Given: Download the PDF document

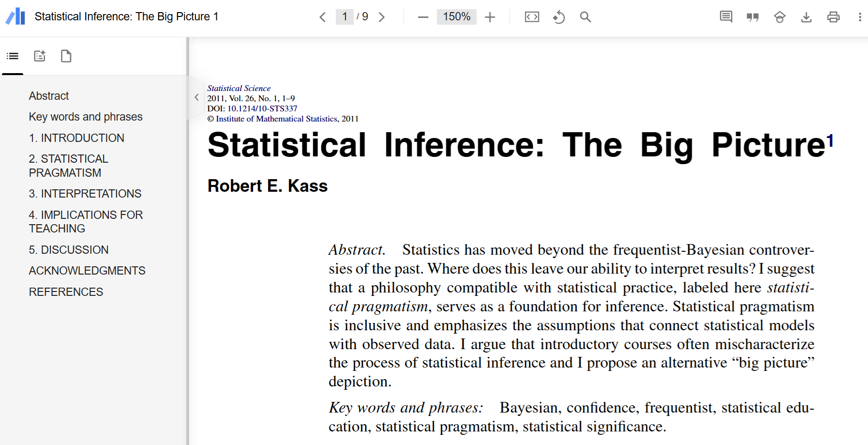Looking at the screenshot, I should pos(806,17).
